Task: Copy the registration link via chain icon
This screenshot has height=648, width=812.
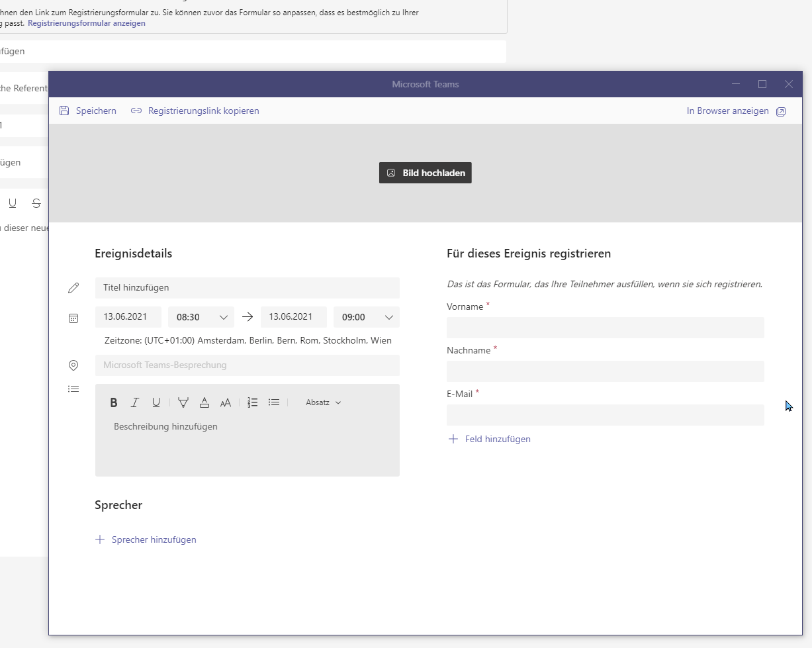Action: 136,111
